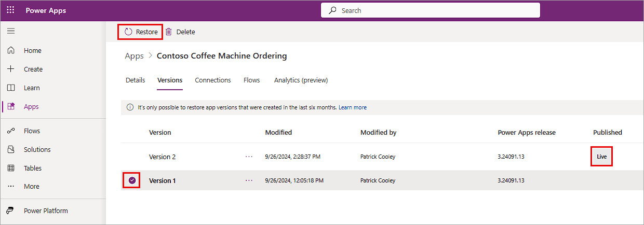The width and height of the screenshot is (644, 225).
Task: Open the app launcher waffle icon
Action: point(10,10)
